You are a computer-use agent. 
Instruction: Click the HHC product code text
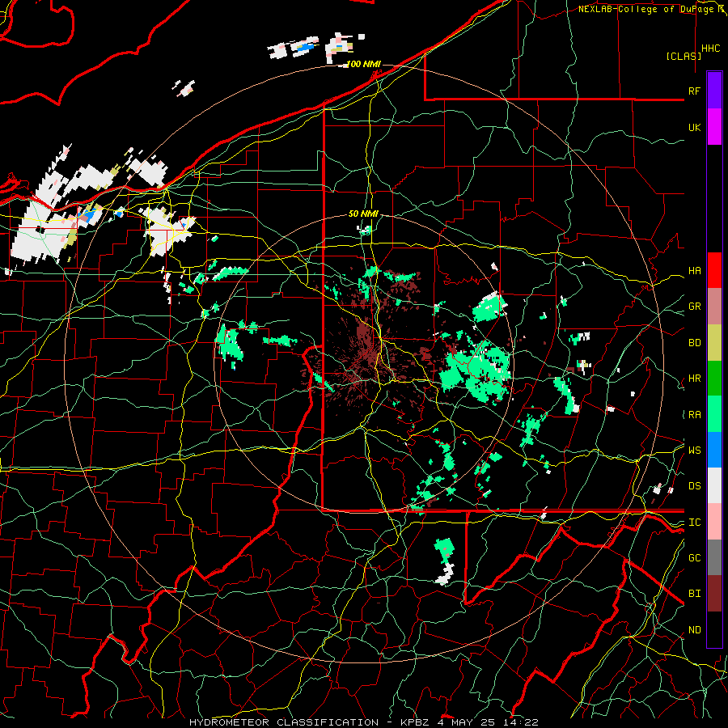pos(710,49)
